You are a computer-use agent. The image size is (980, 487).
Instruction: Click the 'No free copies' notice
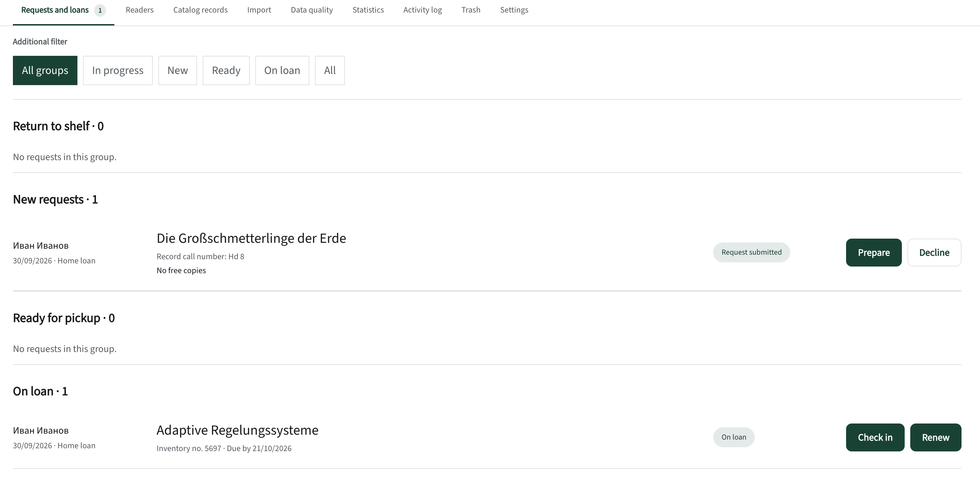pyautogui.click(x=181, y=270)
